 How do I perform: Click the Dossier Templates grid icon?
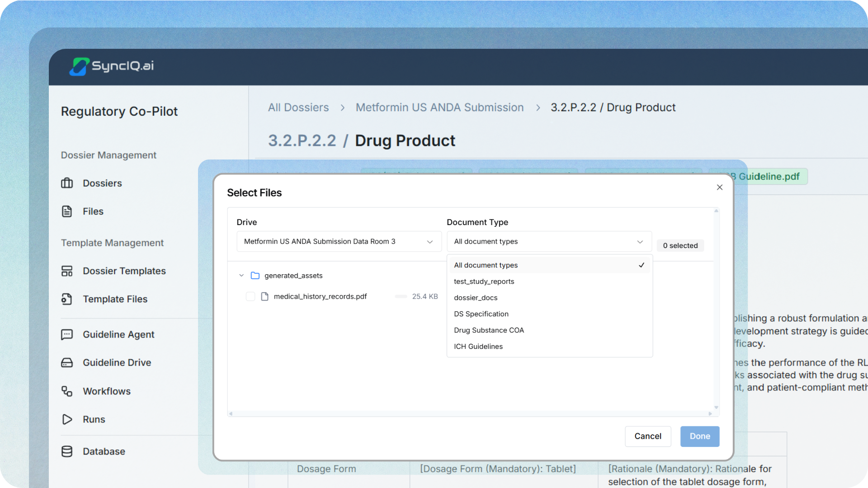(67, 271)
